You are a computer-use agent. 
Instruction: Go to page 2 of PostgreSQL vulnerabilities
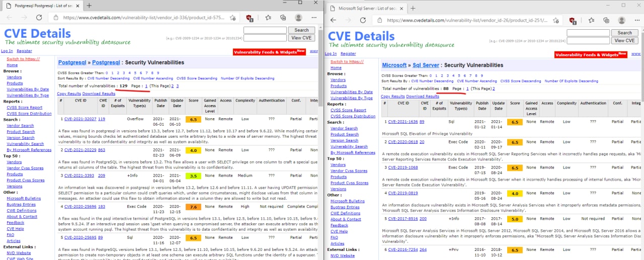click(173, 86)
